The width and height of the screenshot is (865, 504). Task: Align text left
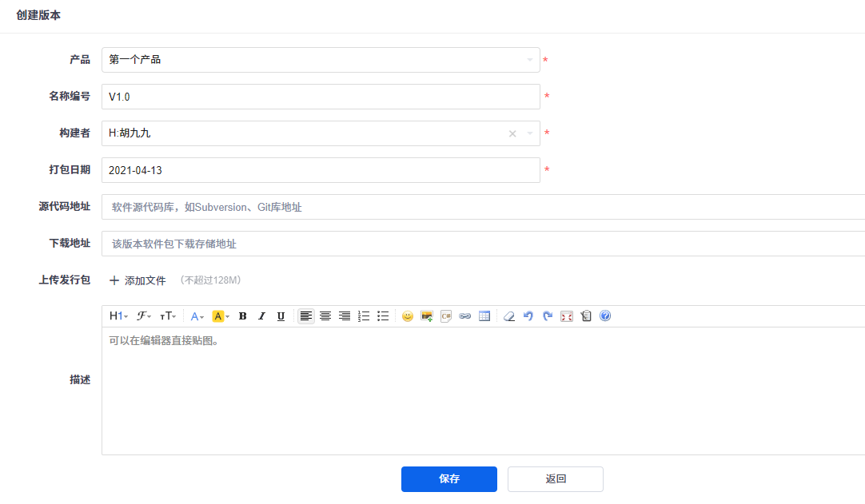point(305,316)
